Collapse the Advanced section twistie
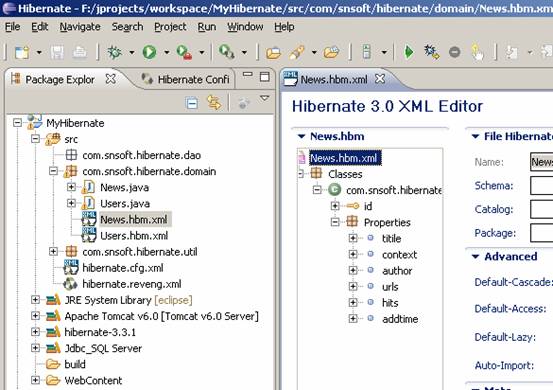 point(476,257)
